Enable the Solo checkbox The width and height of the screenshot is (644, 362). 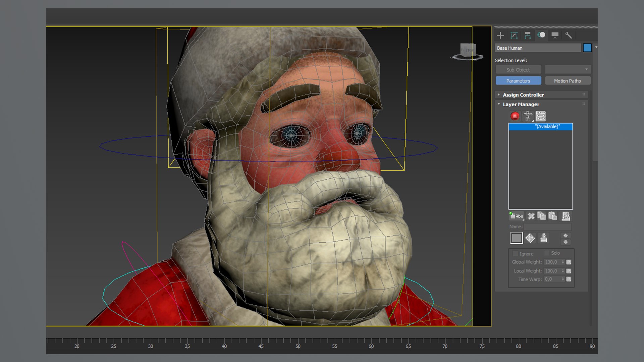coord(547,253)
